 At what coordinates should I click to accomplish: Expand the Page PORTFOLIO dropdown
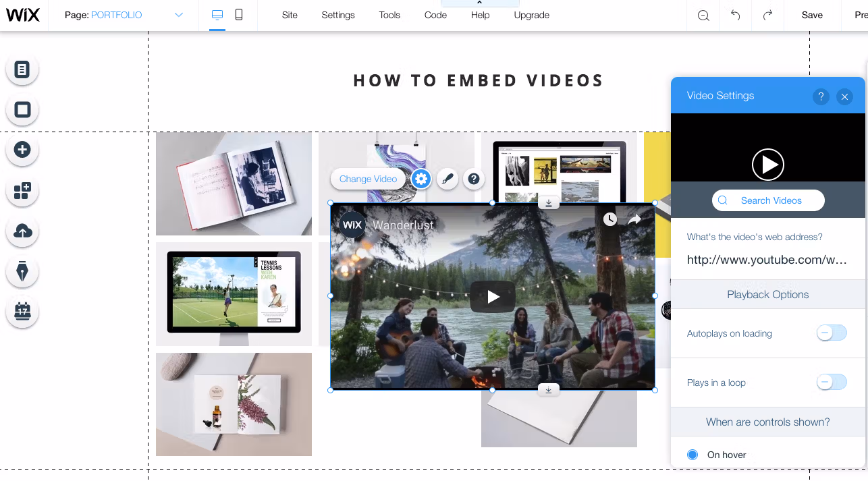pos(179,15)
